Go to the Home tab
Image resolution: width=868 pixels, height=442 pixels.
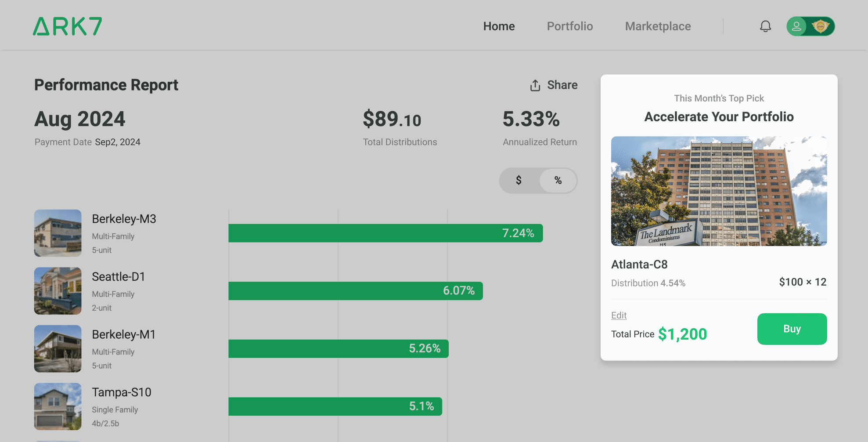(x=499, y=26)
